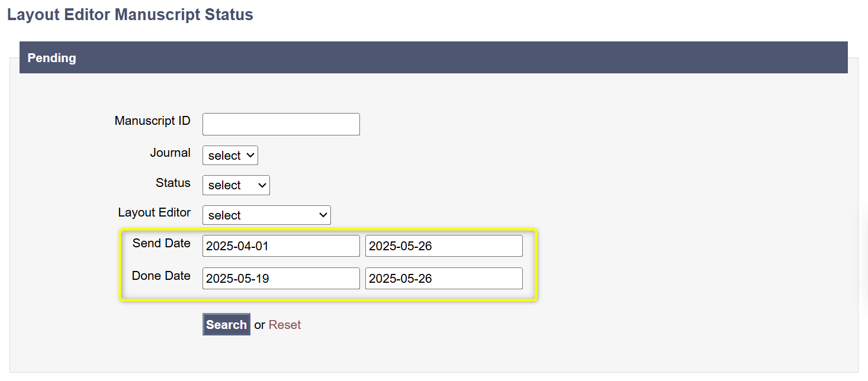
Task: Click the Reset link
Action: [x=285, y=325]
